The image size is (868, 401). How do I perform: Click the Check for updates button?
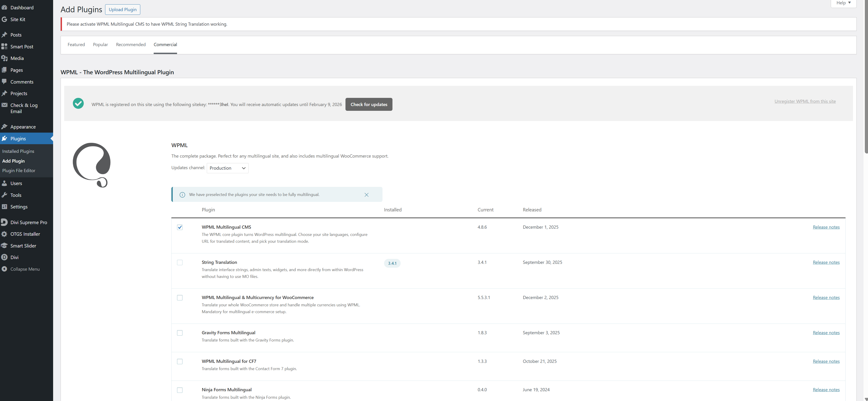pyautogui.click(x=369, y=104)
